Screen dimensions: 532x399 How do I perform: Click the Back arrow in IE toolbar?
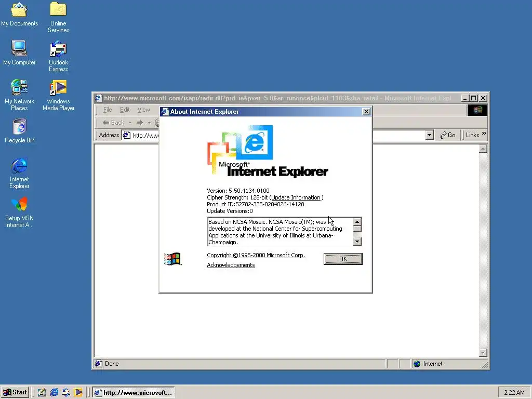[113, 123]
